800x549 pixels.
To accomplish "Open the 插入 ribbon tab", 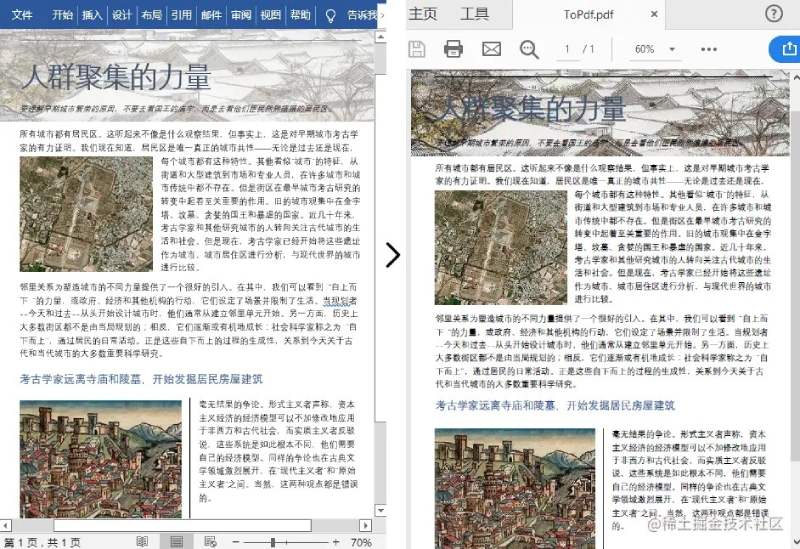I will [x=92, y=15].
